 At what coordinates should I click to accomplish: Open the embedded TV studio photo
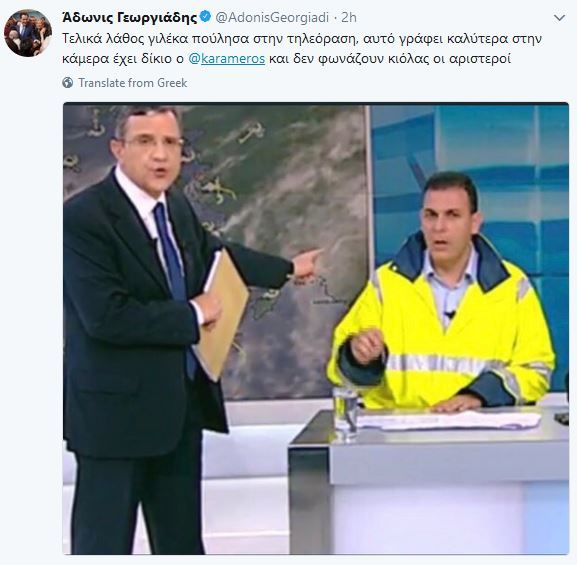pyautogui.click(x=316, y=328)
